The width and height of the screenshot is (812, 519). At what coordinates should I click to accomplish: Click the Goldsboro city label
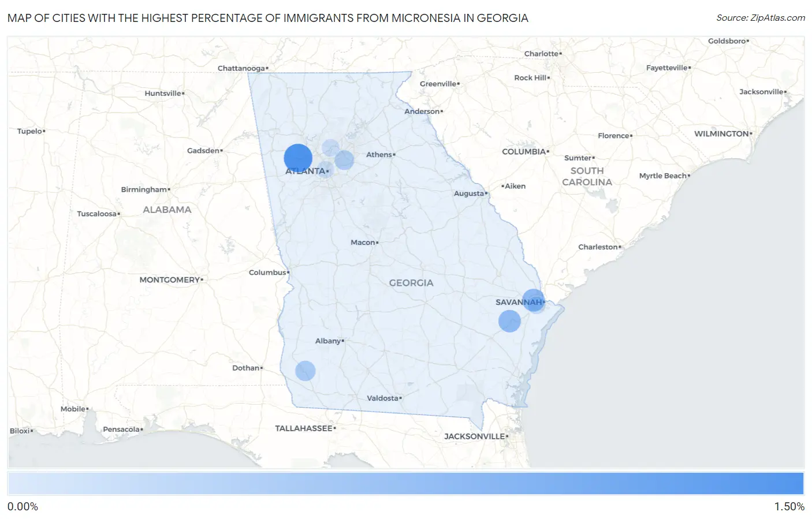727,42
